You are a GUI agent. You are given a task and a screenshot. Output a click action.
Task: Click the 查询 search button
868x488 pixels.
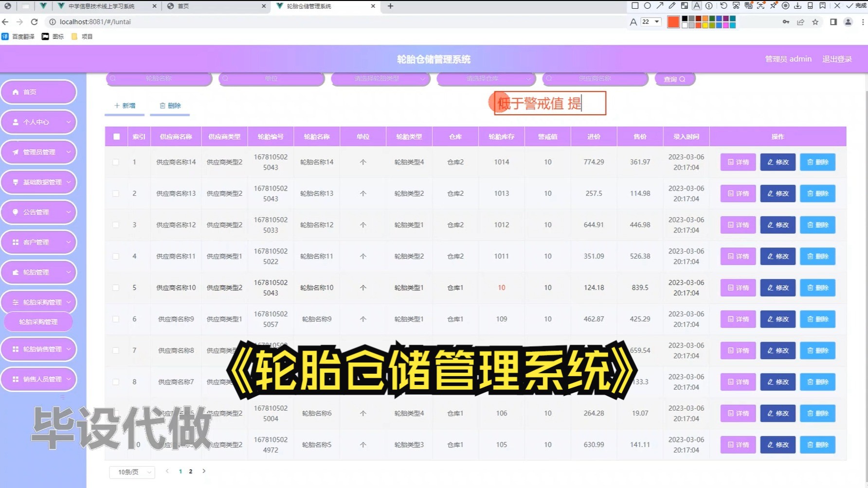click(x=675, y=79)
